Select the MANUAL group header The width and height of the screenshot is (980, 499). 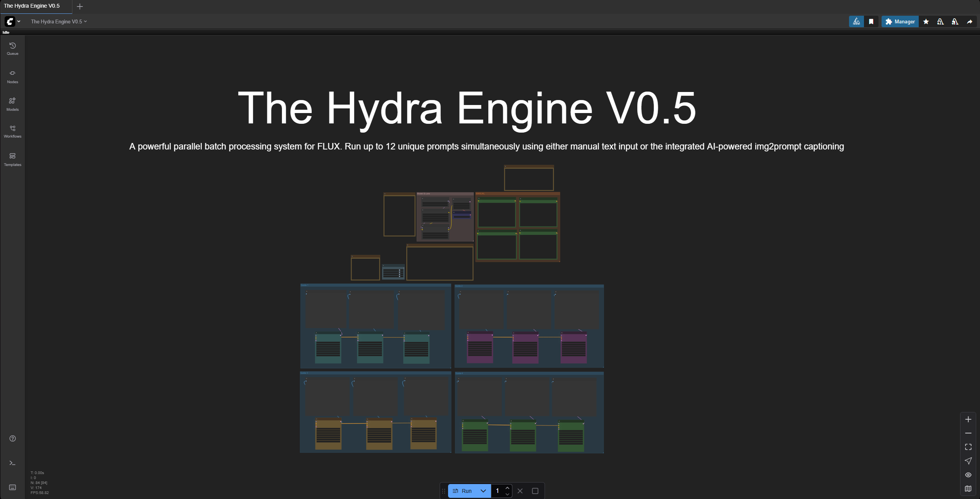pos(518,194)
